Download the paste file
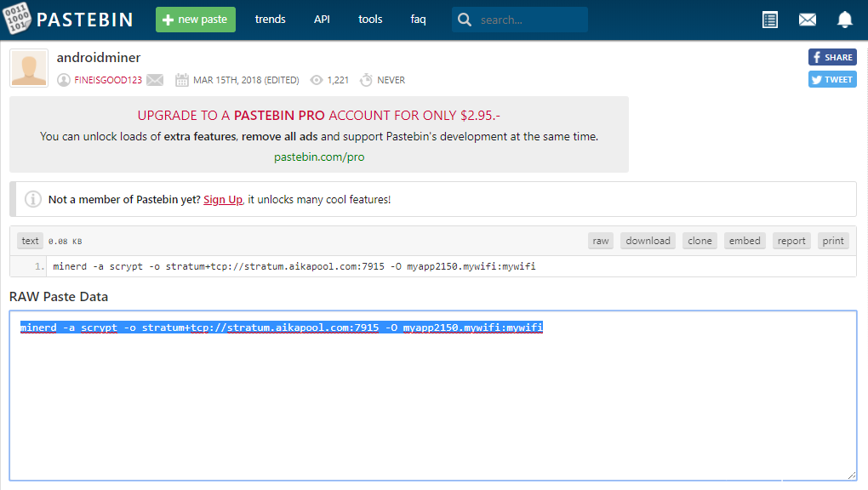 pos(648,241)
